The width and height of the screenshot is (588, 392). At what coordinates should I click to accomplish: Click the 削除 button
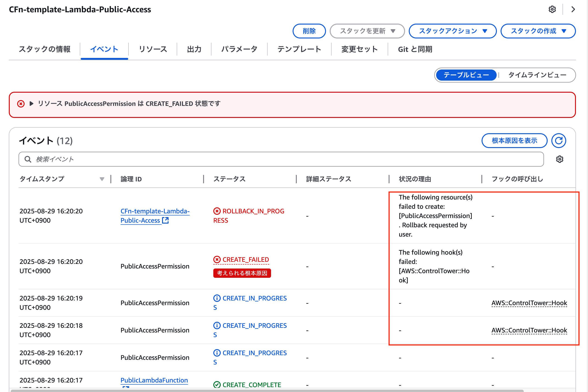[309, 31]
